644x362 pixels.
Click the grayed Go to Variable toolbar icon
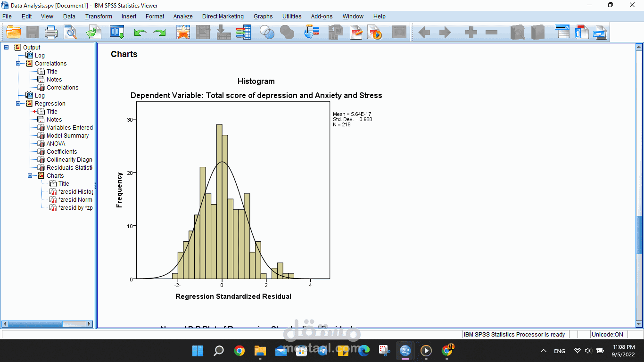tap(223, 32)
